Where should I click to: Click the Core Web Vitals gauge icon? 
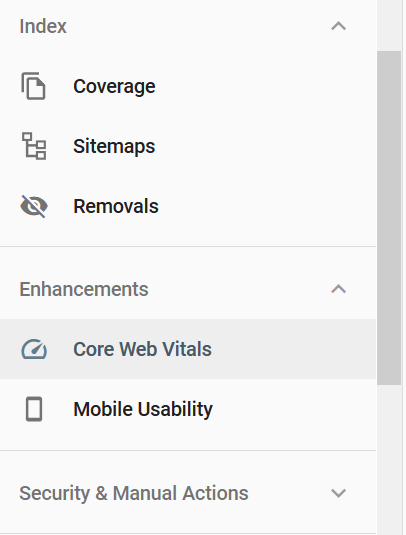[34, 349]
